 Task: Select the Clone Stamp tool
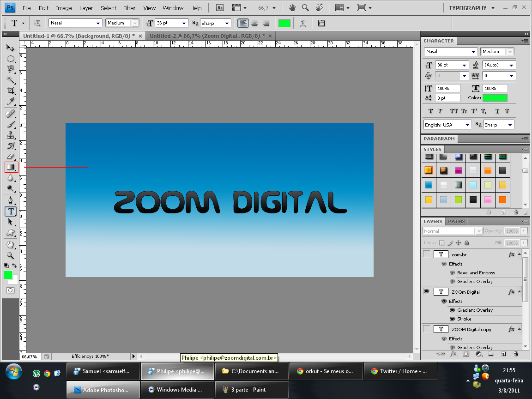[11, 135]
